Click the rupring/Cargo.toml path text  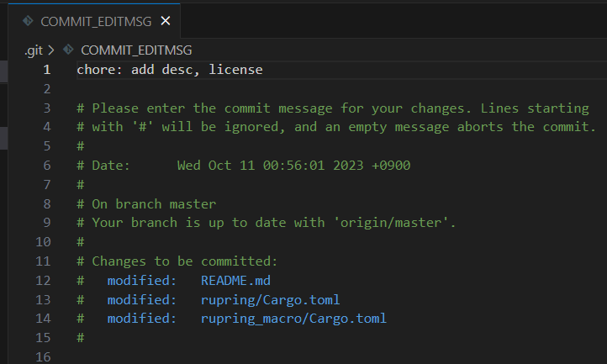tap(270, 299)
